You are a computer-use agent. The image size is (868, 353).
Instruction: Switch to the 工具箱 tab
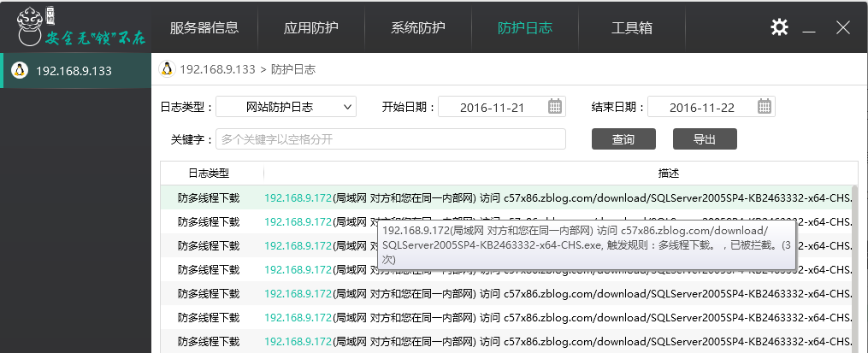632,27
